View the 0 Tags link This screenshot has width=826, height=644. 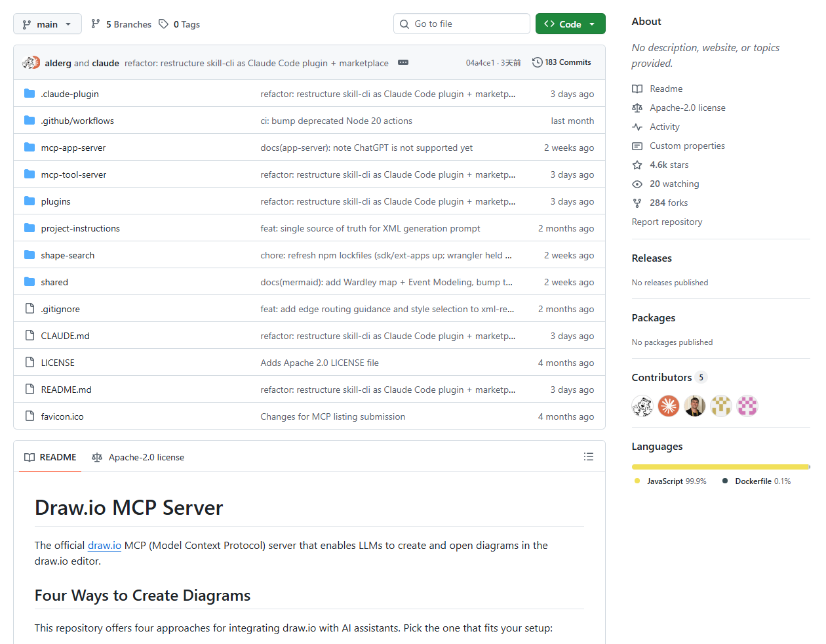point(180,24)
